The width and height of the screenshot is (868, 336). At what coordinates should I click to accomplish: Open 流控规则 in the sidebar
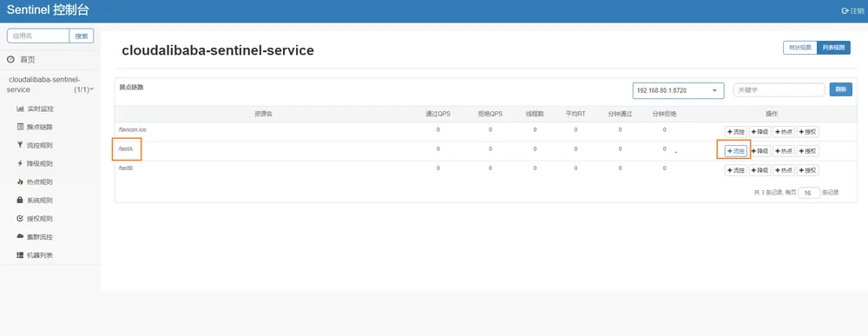tap(36, 145)
